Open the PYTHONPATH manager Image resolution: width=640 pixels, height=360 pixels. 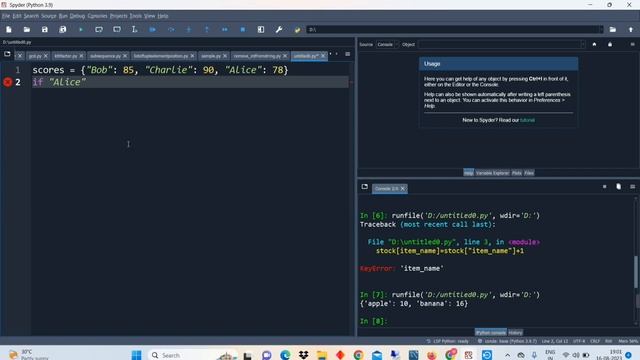pyautogui.click(x=297, y=29)
